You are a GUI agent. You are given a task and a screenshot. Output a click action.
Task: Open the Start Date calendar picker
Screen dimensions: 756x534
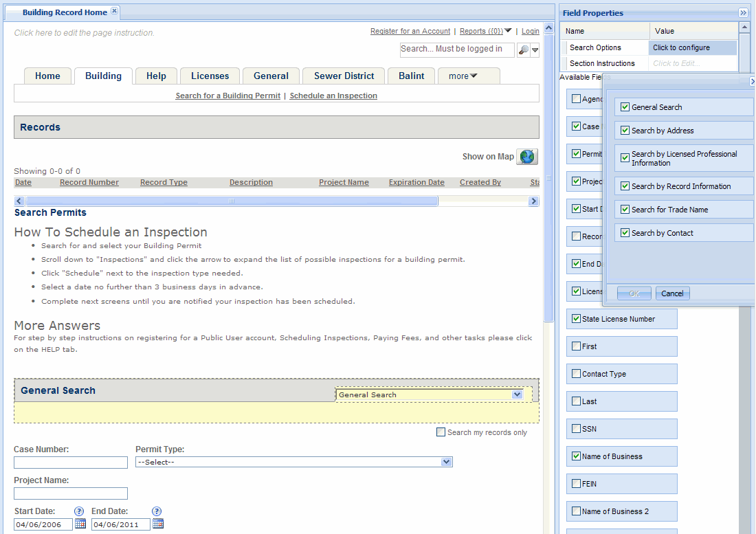point(80,524)
